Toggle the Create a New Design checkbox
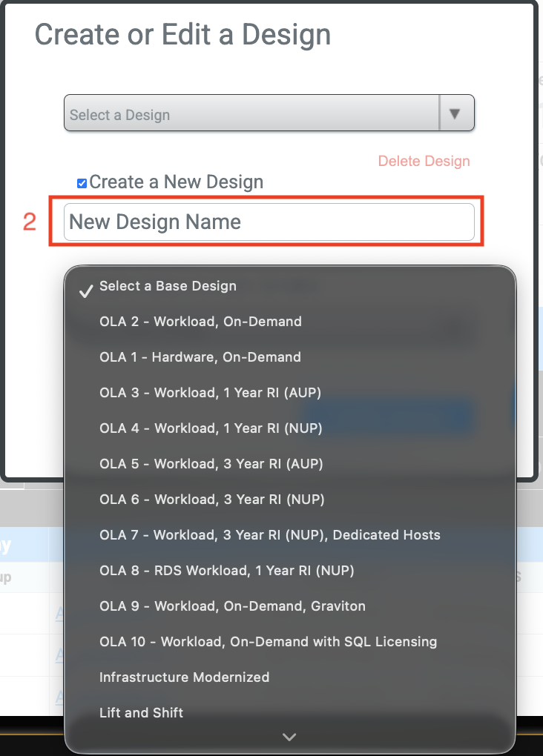543x756 pixels. click(82, 183)
